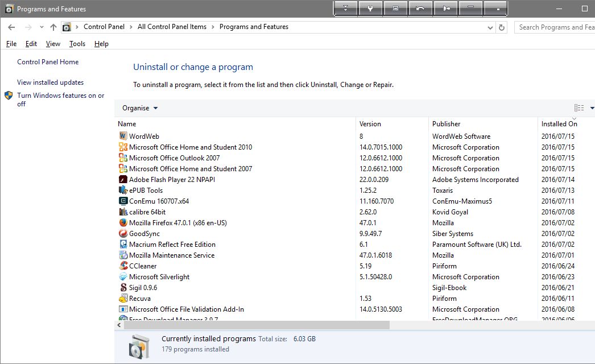The width and height of the screenshot is (595, 364).
Task: Click the scroll-left arrow of horizontal scrollbar
Action: [x=119, y=325]
